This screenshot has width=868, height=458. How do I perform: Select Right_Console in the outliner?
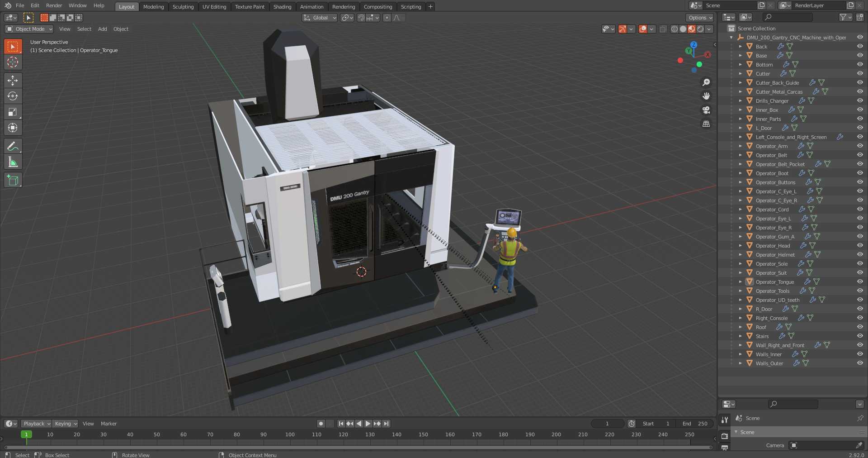[771, 318]
